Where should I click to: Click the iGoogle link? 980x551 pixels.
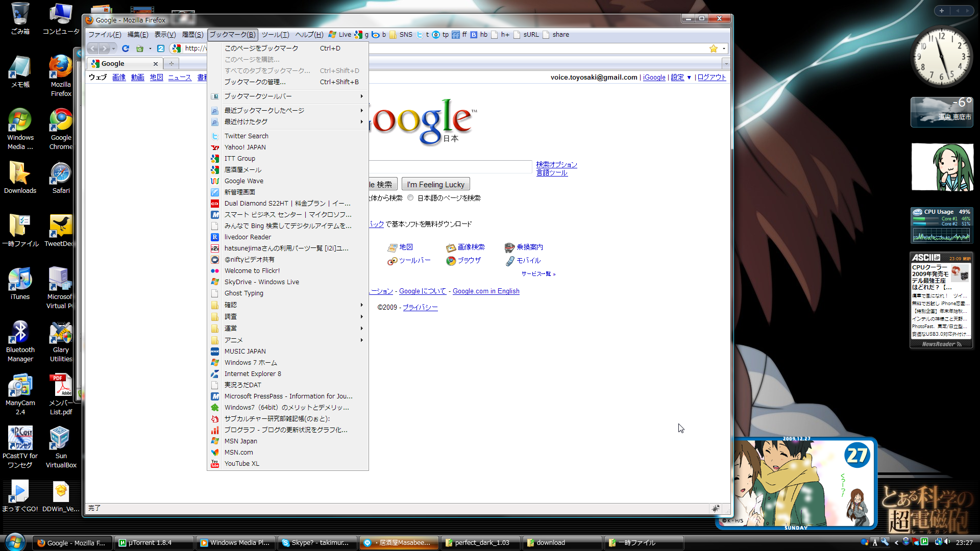[x=654, y=78]
